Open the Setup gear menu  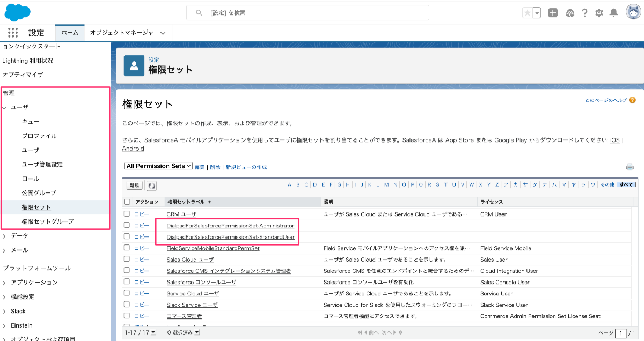(x=599, y=13)
